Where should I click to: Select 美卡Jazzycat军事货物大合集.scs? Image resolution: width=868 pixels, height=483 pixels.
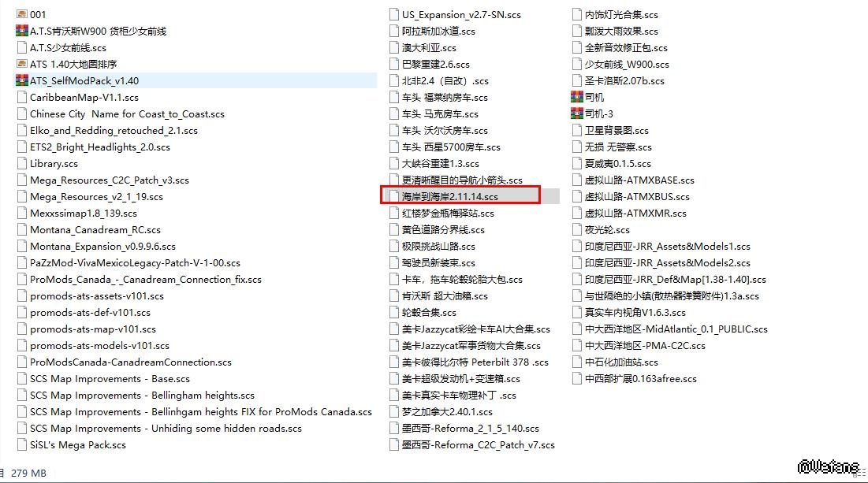point(471,346)
